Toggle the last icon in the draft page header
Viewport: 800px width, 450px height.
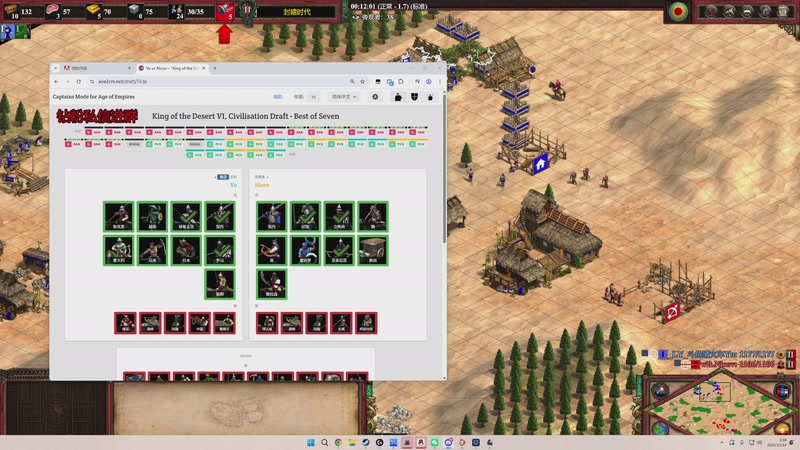coord(430,97)
